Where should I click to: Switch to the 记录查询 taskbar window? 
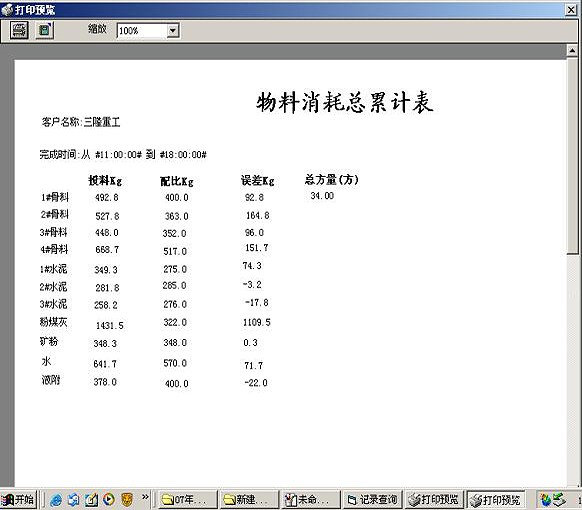click(x=373, y=500)
